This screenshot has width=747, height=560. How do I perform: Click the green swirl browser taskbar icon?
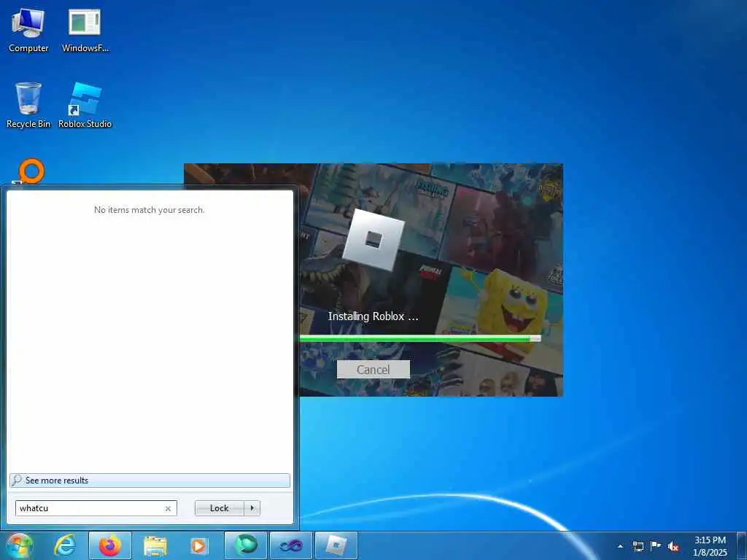246,545
